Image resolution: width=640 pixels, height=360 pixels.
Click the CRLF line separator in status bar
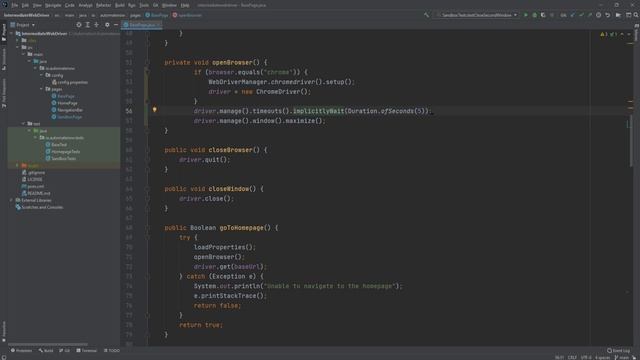tap(572, 357)
